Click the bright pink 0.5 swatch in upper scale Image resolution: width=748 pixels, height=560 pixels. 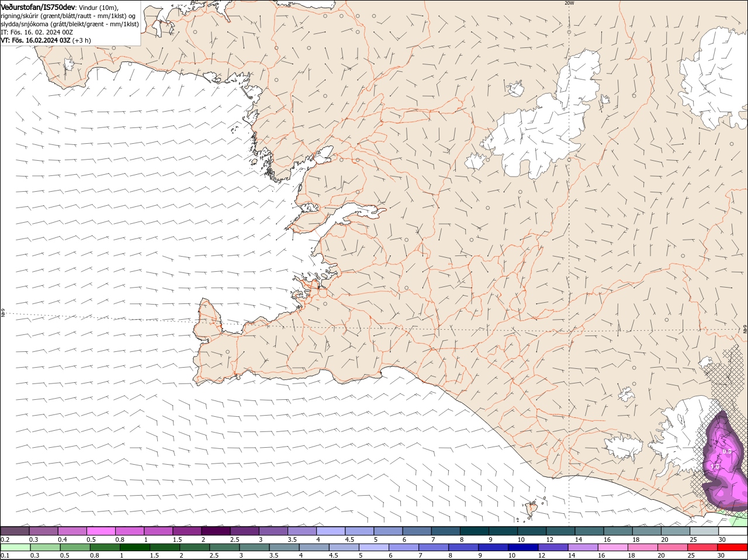pos(101,531)
